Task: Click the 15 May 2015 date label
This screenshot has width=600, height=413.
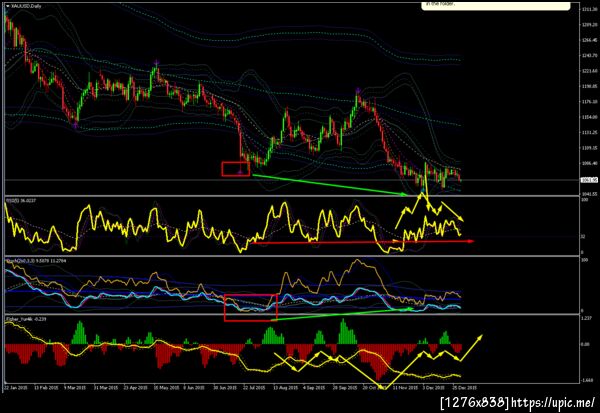Action: (x=166, y=387)
